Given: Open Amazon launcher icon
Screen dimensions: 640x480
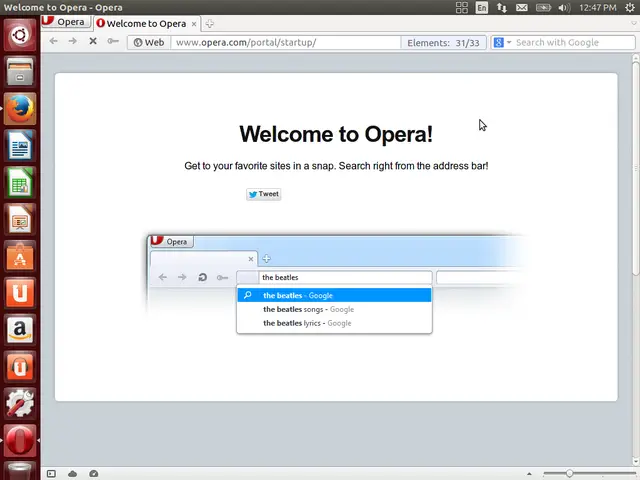Looking at the screenshot, I should [20, 329].
